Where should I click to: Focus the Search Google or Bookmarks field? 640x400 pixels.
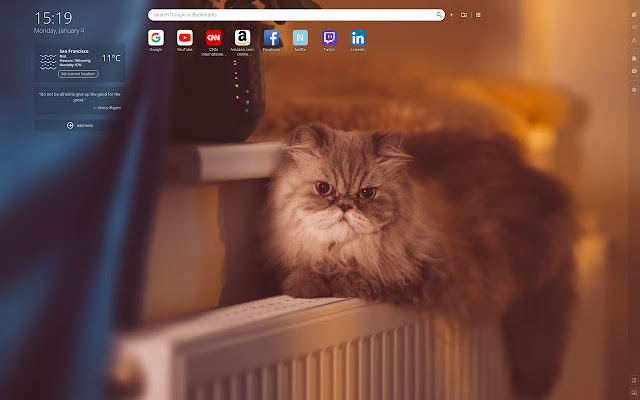point(296,15)
